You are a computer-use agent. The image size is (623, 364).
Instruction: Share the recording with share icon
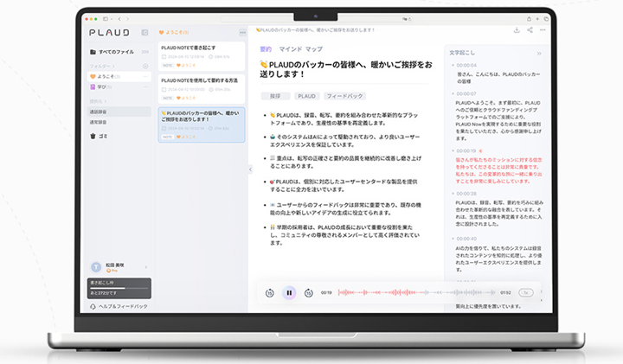click(x=530, y=30)
